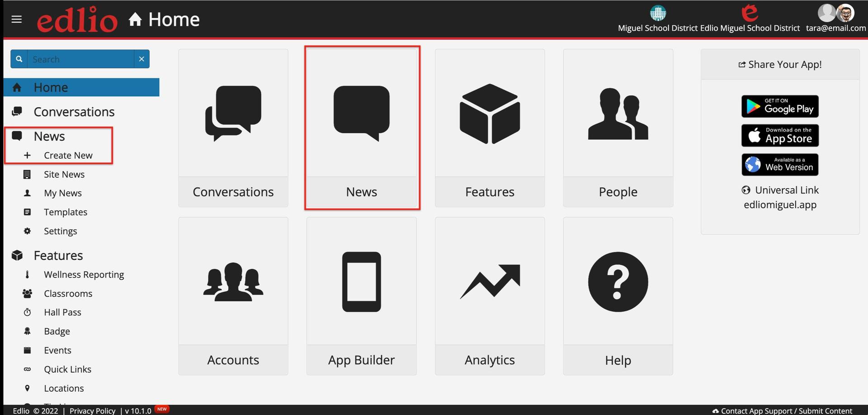
Task: Click the plus icon beside Create New
Action: point(27,155)
